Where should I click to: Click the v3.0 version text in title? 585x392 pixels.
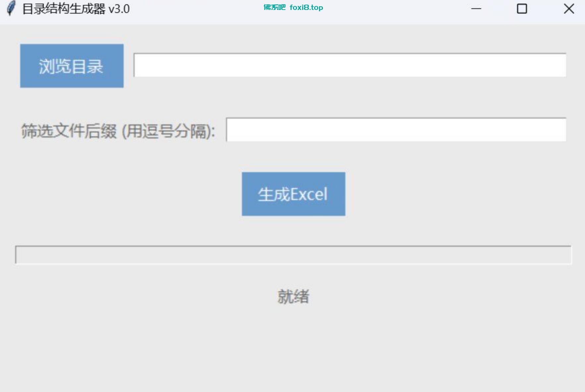coord(119,9)
